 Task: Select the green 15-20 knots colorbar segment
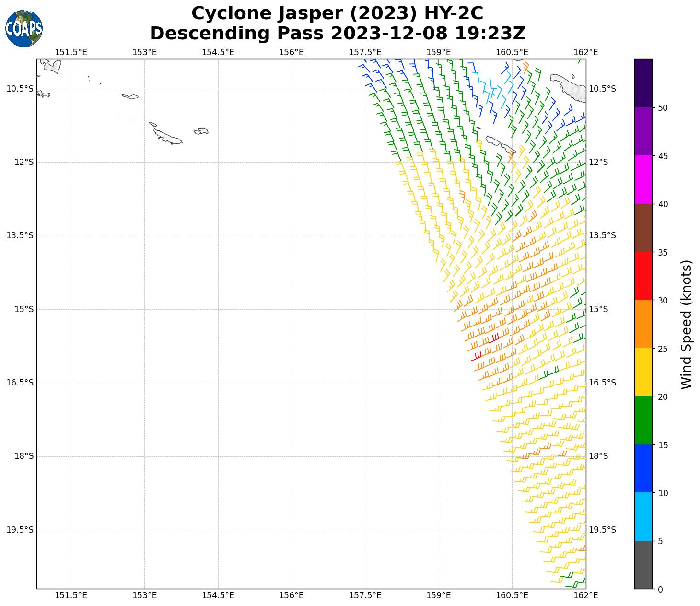coord(643,420)
